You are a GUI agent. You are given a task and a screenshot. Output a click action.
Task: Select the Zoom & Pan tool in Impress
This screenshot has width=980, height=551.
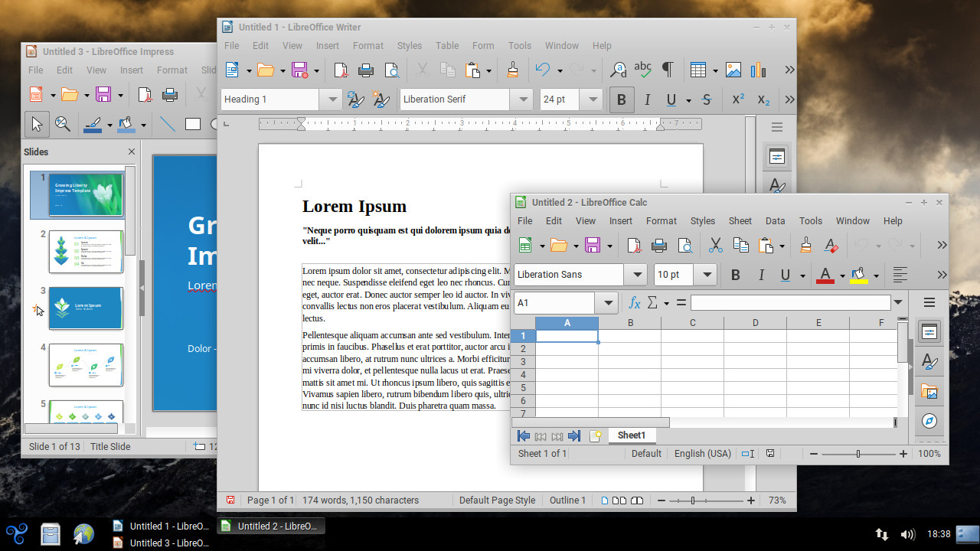[x=63, y=125]
